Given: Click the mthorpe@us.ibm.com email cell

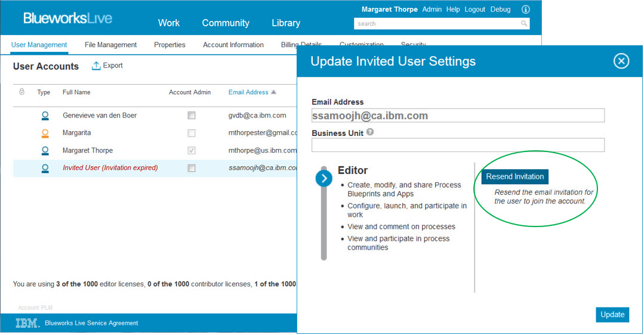Looking at the screenshot, I should click(x=262, y=150).
